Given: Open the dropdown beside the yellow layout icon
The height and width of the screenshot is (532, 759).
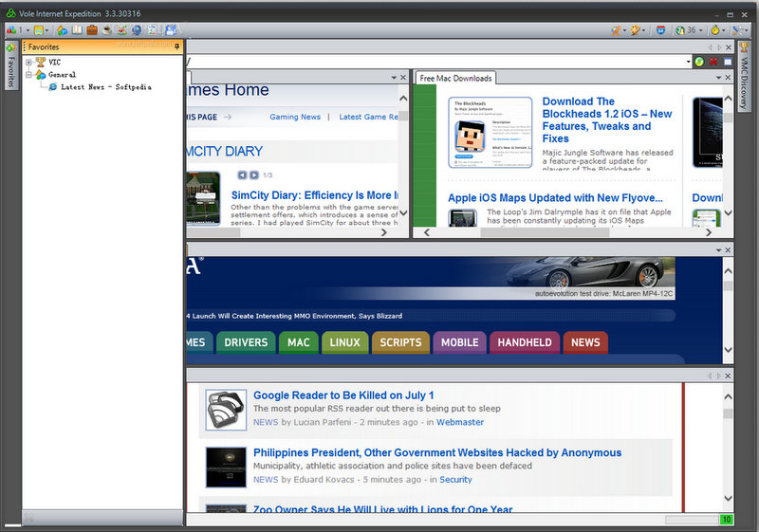Looking at the screenshot, I should 46,30.
